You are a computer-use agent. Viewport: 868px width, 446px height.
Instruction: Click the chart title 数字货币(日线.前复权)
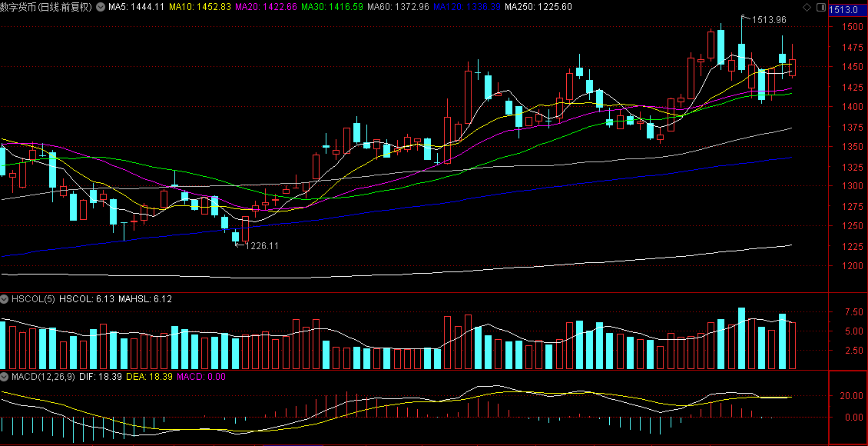[x=47, y=7]
